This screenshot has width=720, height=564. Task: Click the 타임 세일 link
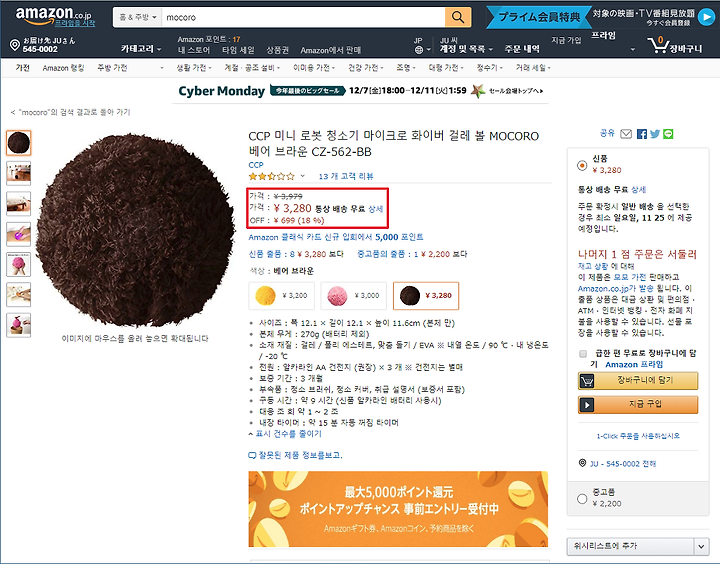238,50
